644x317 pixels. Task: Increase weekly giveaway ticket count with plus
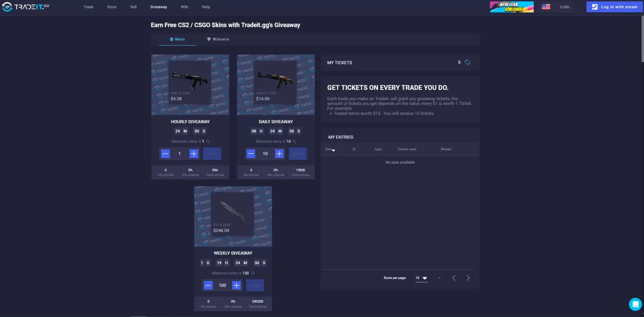(236, 286)
